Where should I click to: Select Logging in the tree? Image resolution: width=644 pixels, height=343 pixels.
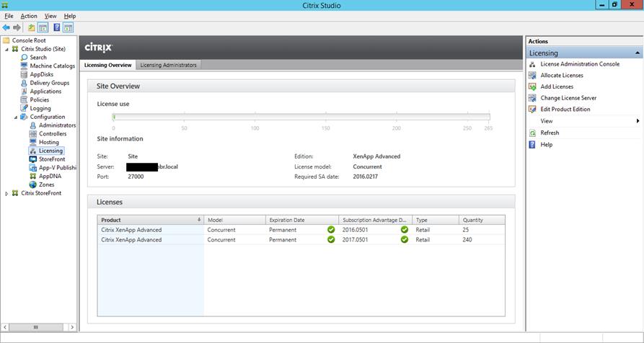click(x=40, y=108)
